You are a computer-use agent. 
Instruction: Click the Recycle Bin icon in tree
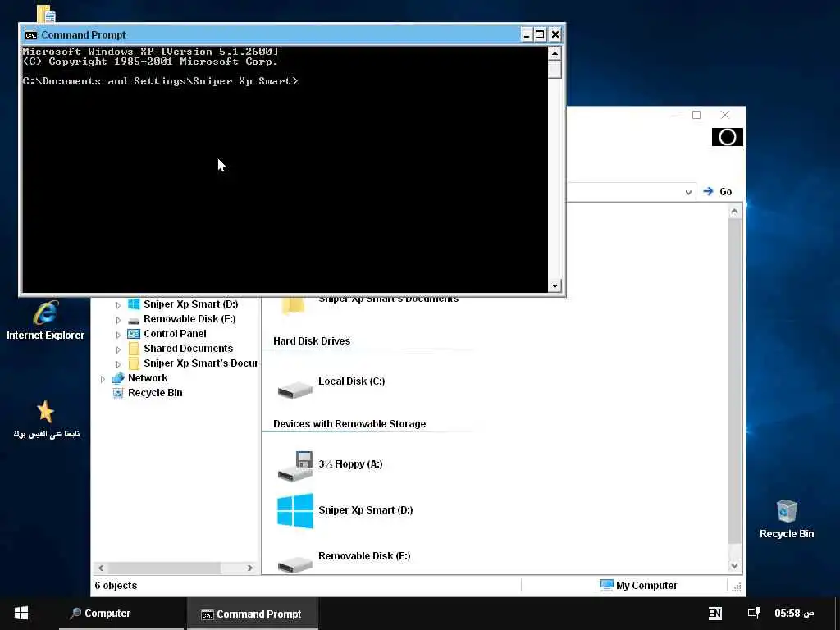click(x=118, y=393)
